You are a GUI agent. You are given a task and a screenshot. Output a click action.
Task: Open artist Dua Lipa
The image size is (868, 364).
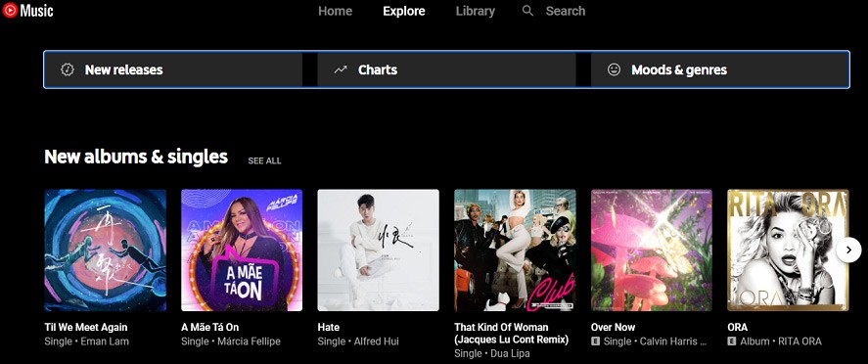[510, 353]
